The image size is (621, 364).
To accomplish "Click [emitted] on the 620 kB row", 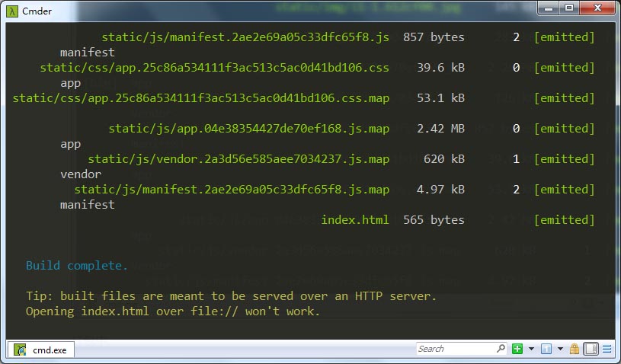I will click(565, 159).
